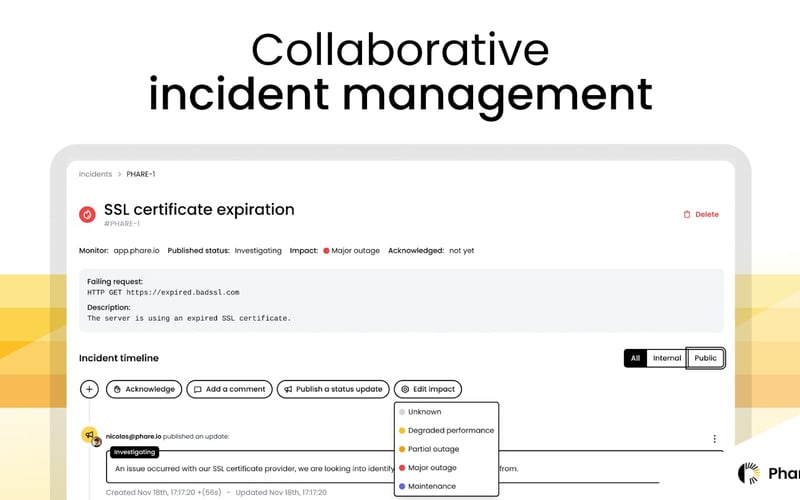This screenshot has height=500, width=800.
Task: Click the red incident status icon
Action: coord(87,214)
